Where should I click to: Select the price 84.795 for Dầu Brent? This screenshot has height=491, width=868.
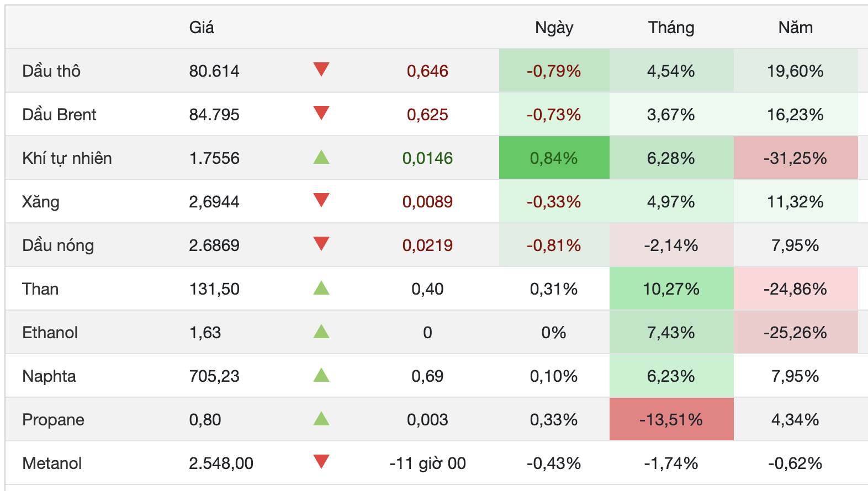(x=214, y=114)
